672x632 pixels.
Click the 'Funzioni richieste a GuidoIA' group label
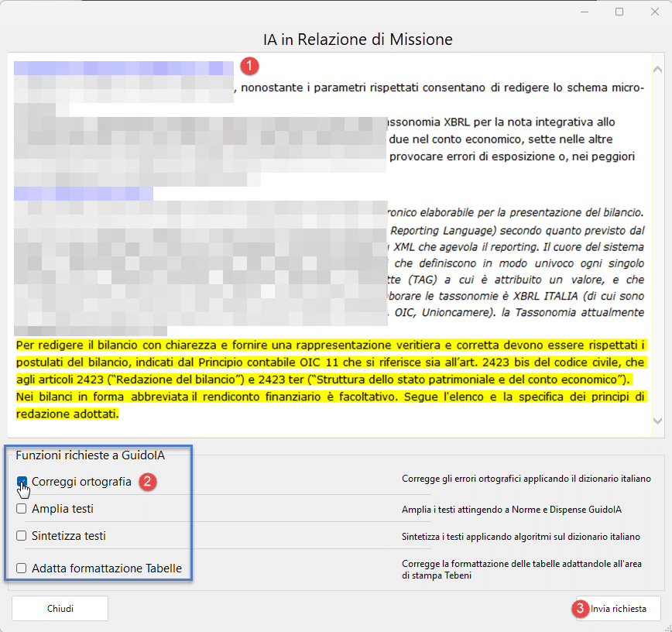(x=90, y=455)
